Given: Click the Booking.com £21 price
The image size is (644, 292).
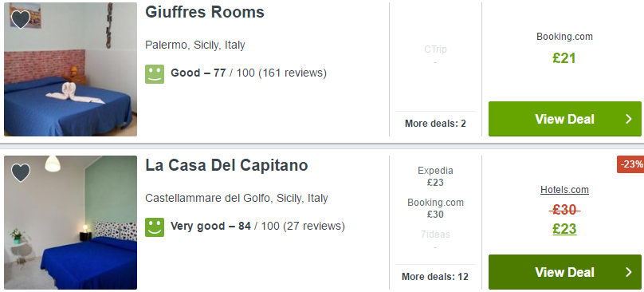Looking at the screenshot, I should pyautogui.click(x=564, y=58).
